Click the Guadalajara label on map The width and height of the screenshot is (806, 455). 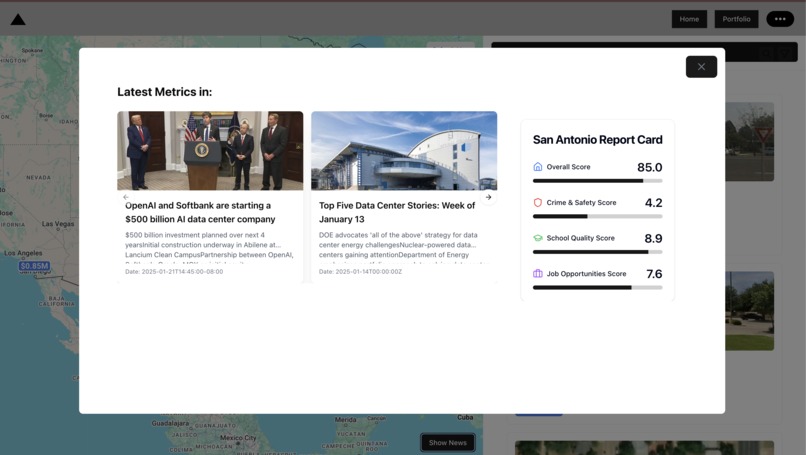(x=170, y=423)
